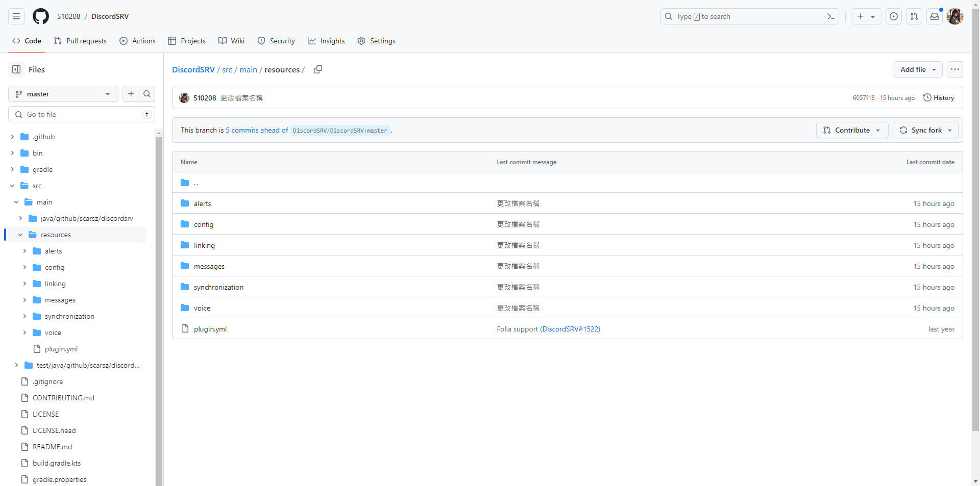Expand the alerts folder in tree
This screenshot has width=980, height=486.
coord(24,251)
